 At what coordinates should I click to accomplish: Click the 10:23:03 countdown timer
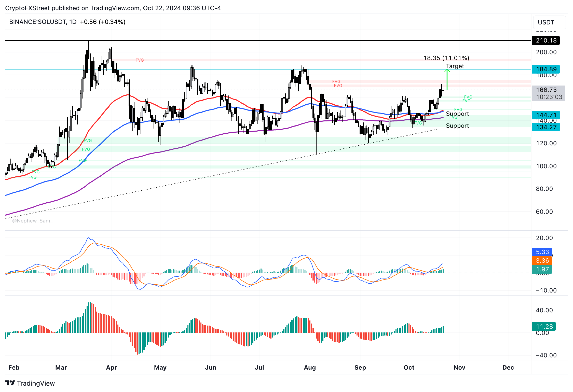pyautogui.click(x=549, y=97)
